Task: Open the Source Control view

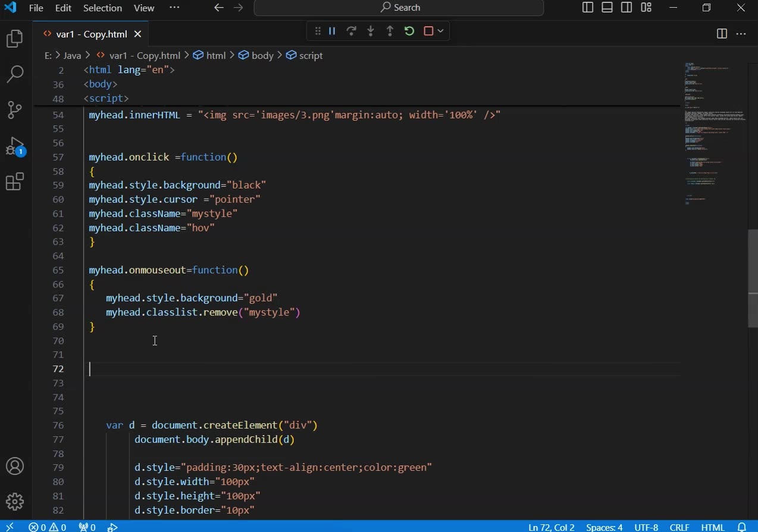Action: coord(14,110)
